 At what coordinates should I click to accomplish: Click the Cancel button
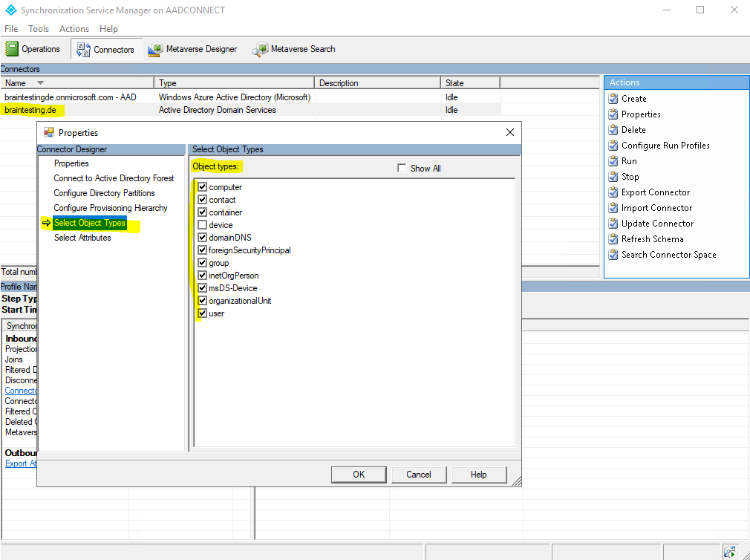tap(419, 475)
